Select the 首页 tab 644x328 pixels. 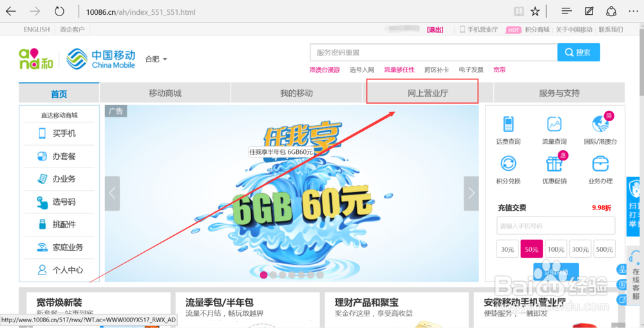59,93
